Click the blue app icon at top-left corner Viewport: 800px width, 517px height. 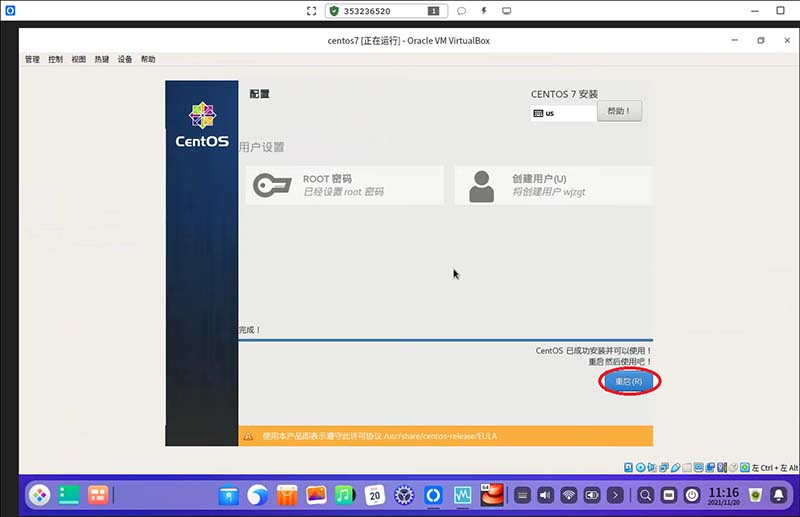10,10
